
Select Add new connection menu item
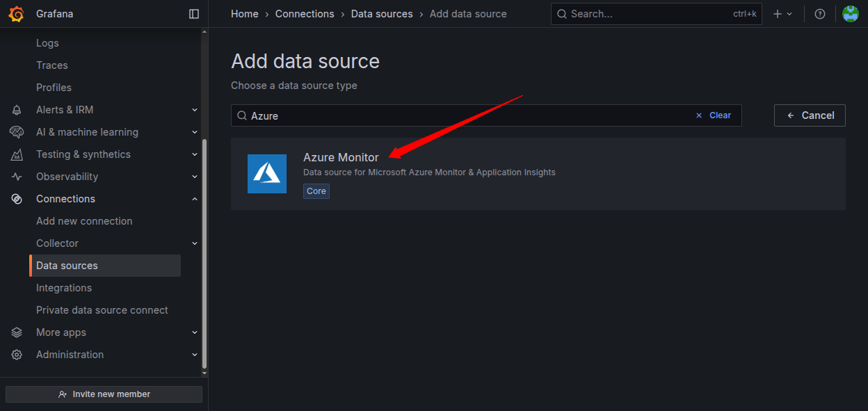pos(84,221)
